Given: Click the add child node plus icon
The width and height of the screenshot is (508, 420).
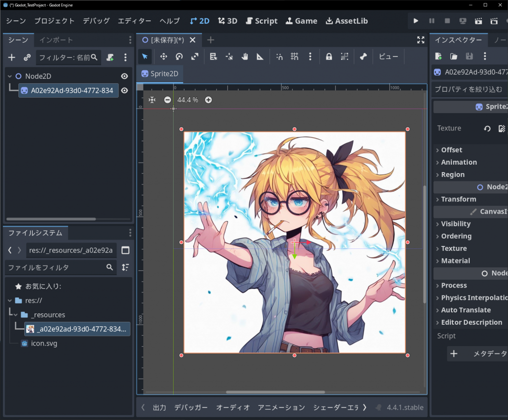Looking at the screenshot, I should pos(12,58).
